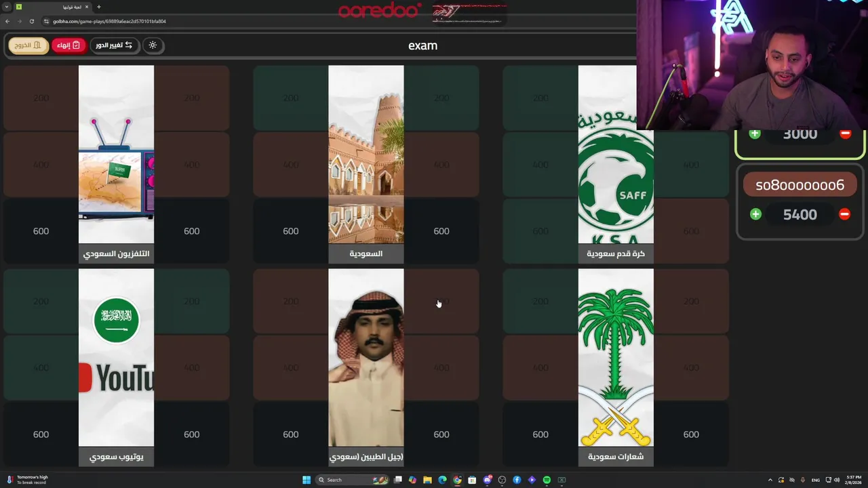Click the red إنهاء end button
Image resolution: width=868 pixels, height=488 pixels.
pyautogui.click(x=68, y=45)
